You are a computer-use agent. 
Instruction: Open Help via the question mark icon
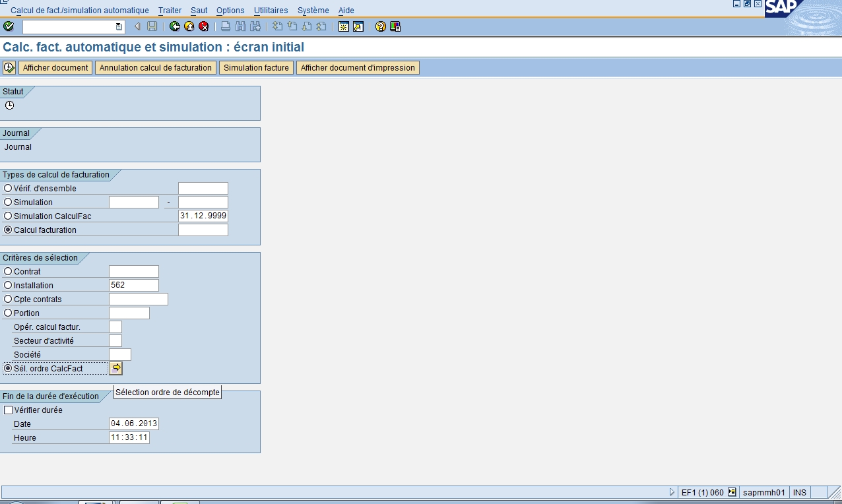pos(381,26)
